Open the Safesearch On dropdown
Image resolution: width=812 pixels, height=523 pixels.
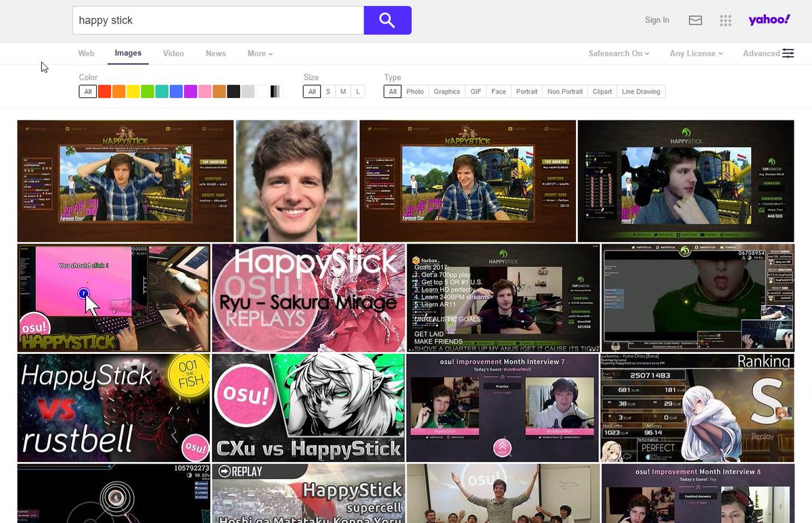pyautogui.click(x=618, y=53)
